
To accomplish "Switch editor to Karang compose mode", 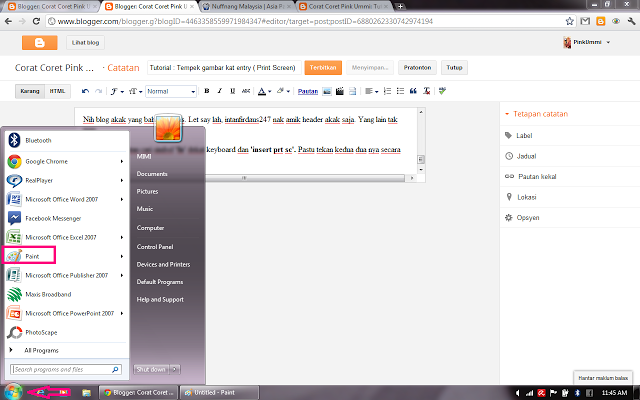I will [30, 91].
